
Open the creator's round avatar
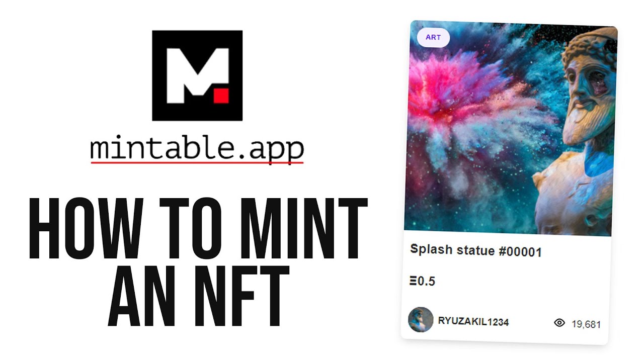point(421,320)
